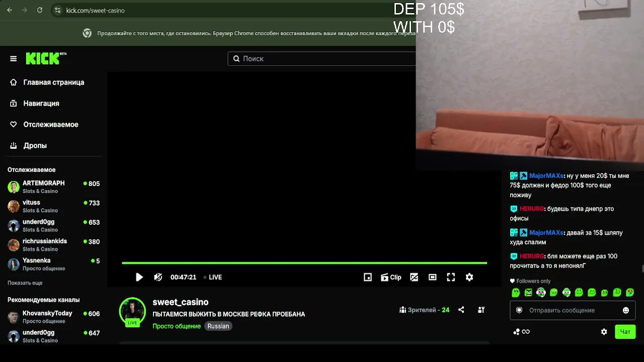
Task: Expand list with Показать еще
Action: click(25, 283)
